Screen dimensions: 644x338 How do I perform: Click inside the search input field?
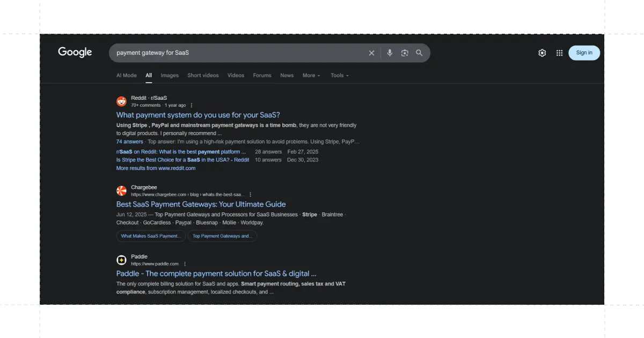pyautogui.click(x=241, y=53)
